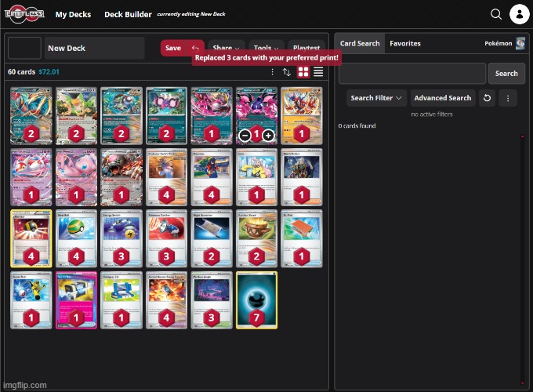
Task: Open My Decks from the navigation
Action: [72, 14]
